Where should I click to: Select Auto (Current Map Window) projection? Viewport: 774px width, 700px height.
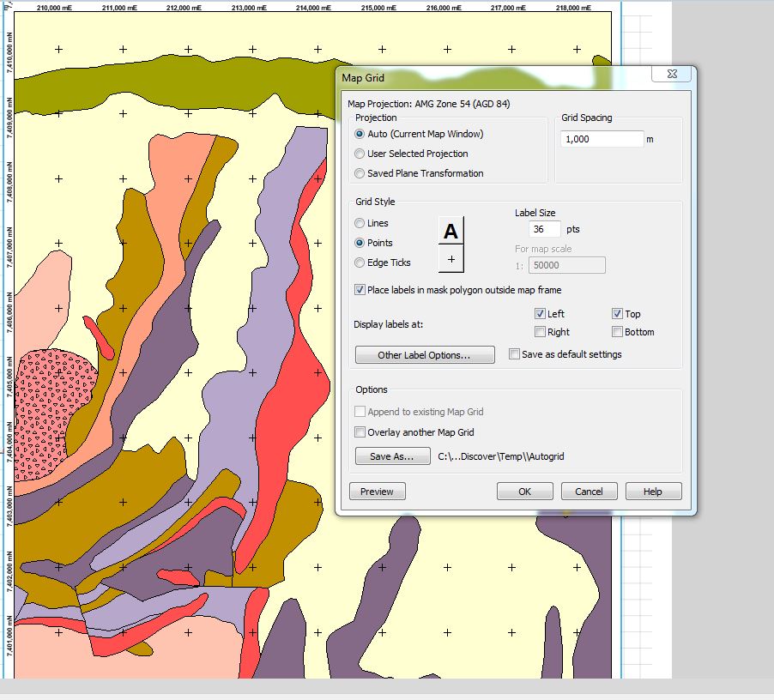(360, 134)
